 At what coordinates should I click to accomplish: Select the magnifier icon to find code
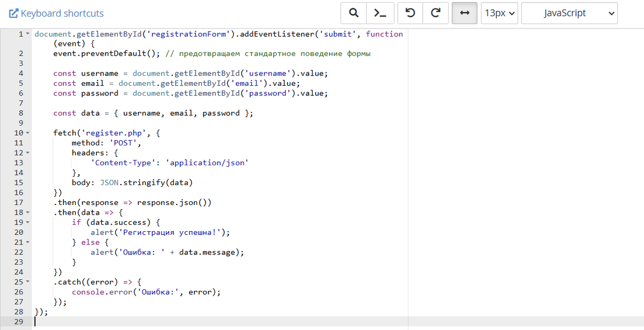pos(353,13)
